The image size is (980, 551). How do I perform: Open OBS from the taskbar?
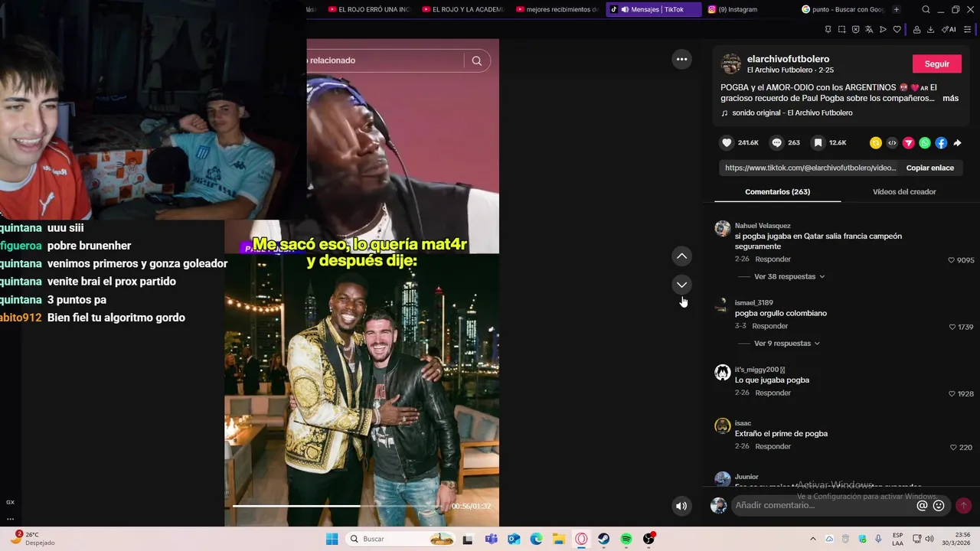click(649, 539)
